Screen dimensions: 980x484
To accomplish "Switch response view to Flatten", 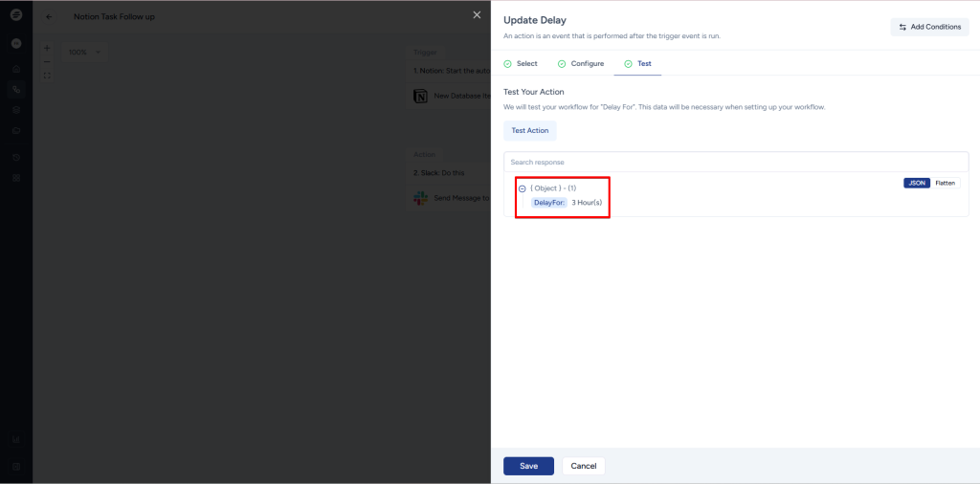I will click(945, 183).
